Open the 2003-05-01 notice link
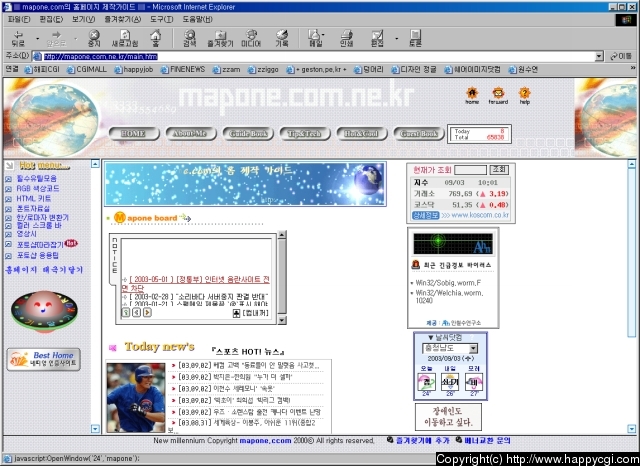640x466 pixels. click(x=196, y=284)
